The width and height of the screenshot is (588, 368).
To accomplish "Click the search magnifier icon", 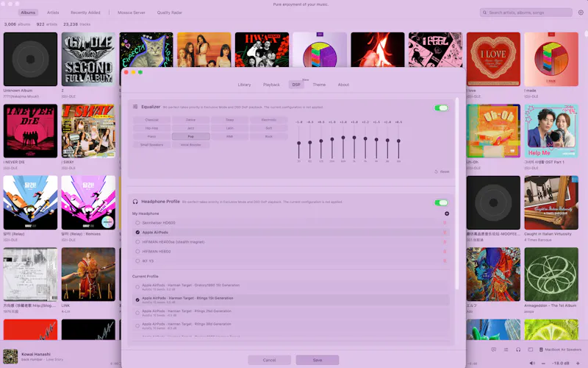I will pos(484,13).
